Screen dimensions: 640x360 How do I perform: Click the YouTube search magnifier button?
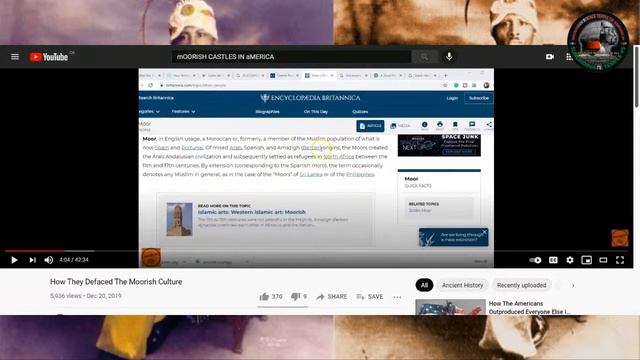click(424, 57)
